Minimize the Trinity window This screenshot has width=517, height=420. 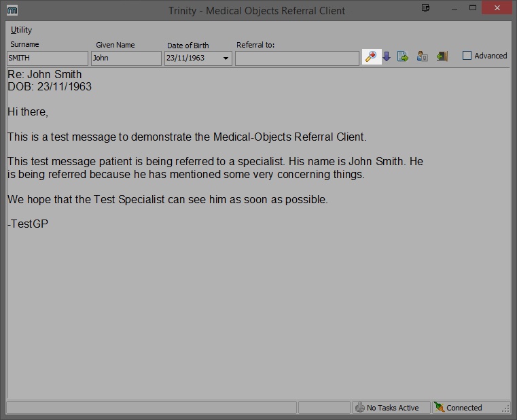pyautogui.click(x=454, y=10)
